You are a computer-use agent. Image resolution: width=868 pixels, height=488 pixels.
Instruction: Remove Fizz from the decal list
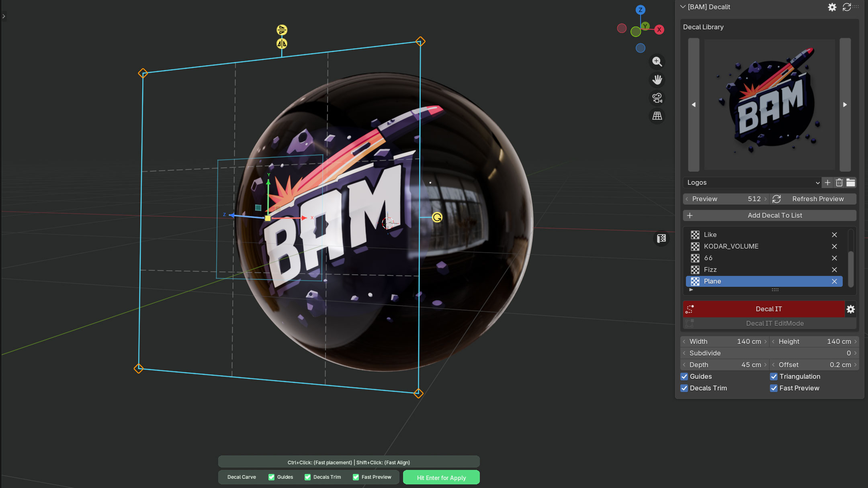[834, 270]
